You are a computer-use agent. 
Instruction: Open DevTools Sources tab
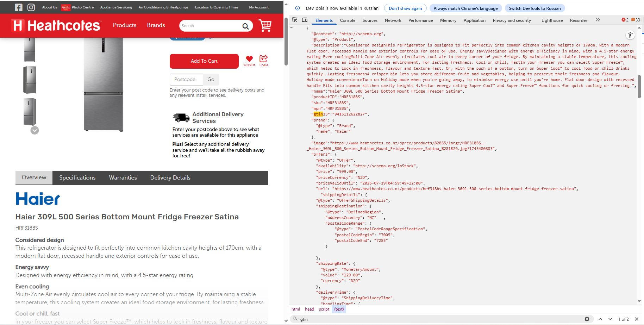[x=370, y=20]
